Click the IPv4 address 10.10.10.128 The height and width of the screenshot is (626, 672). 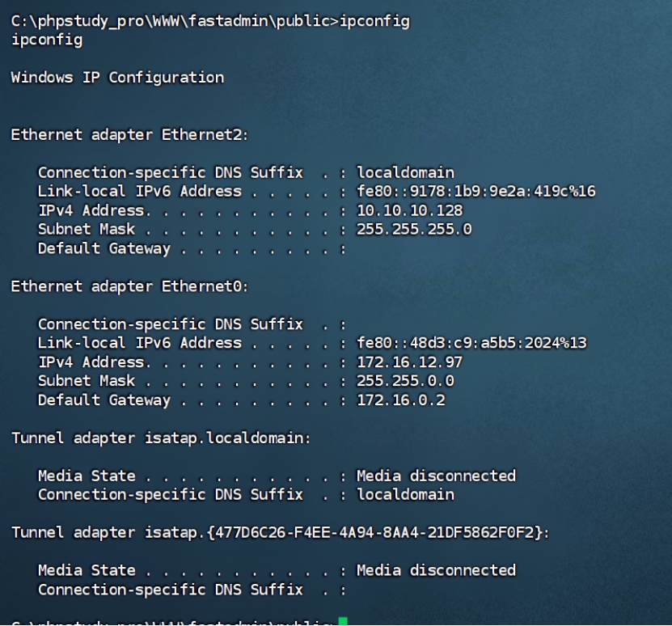[x=410, y=210]
